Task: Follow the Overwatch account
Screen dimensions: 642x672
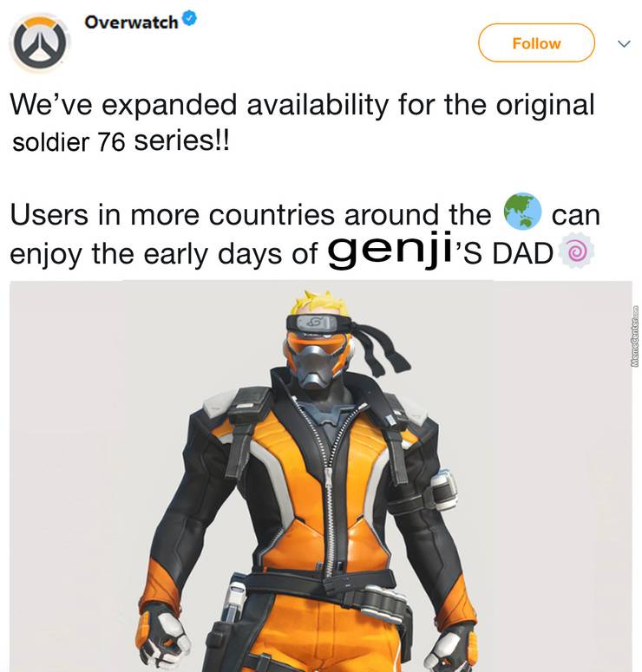Action: (536, 43)
